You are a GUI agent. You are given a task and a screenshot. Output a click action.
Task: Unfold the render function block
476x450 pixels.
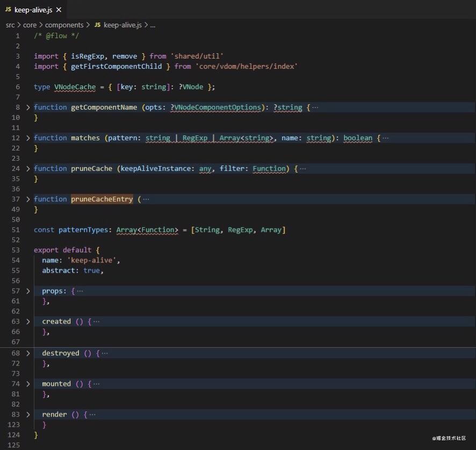click(28, 415)
